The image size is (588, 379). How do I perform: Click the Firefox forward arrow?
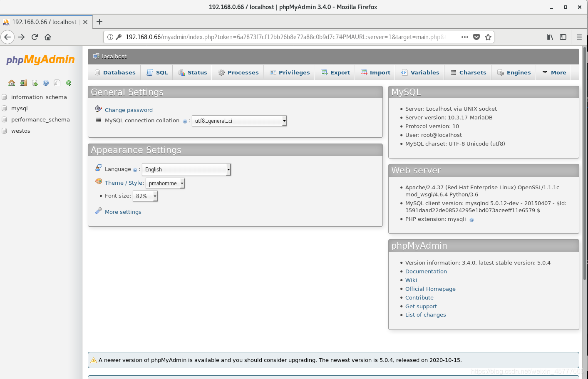tap(21, 37)
